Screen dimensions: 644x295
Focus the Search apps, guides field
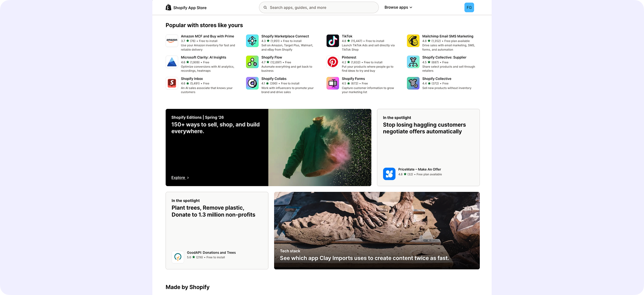[319, 7]
